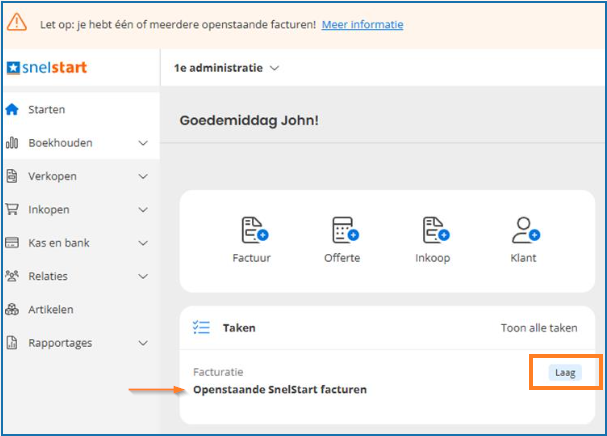Open the Openstaande SnelStart facturen task
The height and width of the screenshot is (436, 607).
(279, 389)
